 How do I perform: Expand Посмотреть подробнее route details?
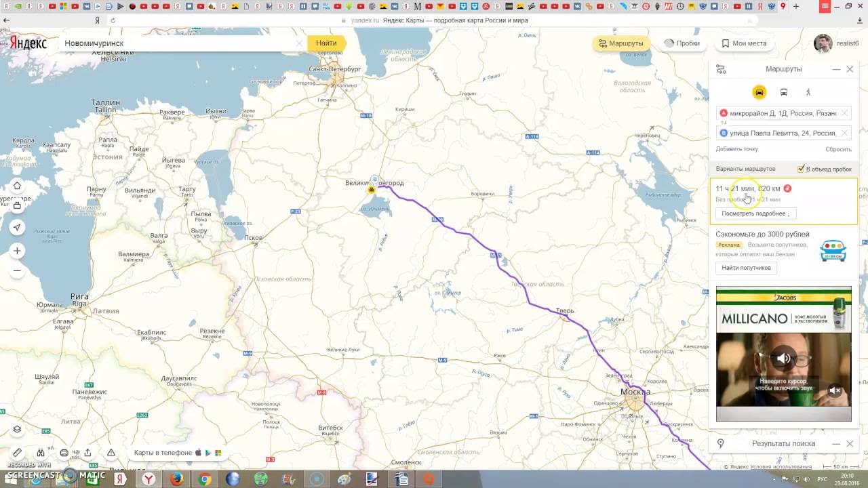tap(755, 213)
